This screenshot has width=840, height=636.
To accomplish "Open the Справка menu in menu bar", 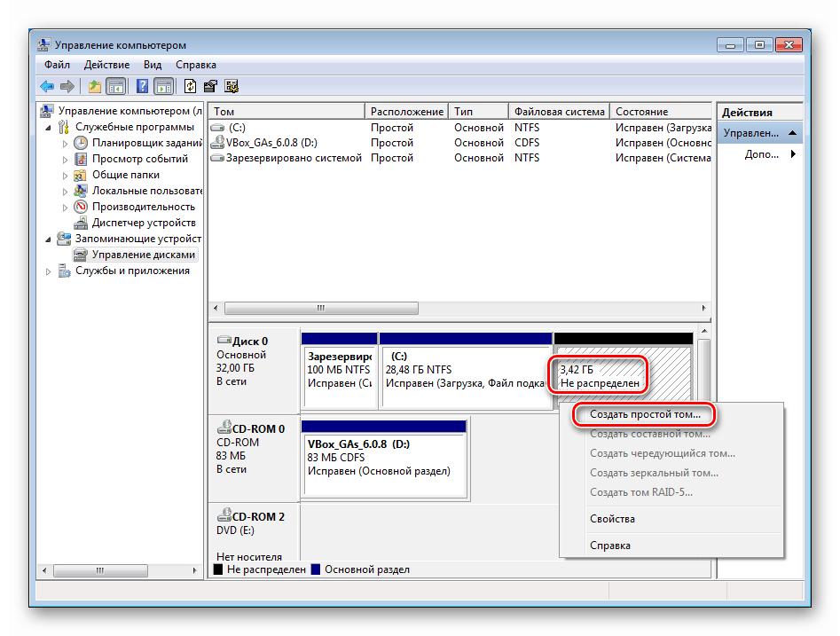I will point(195,65).
